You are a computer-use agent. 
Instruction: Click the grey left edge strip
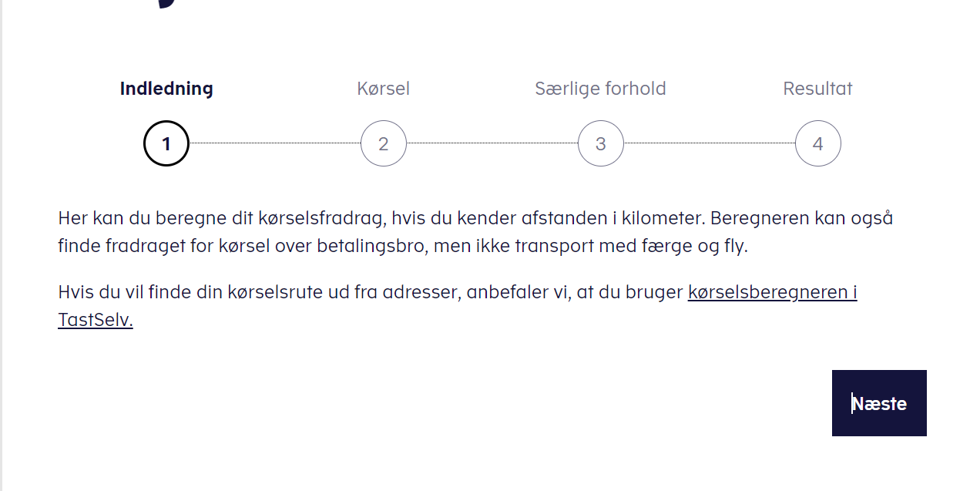pyautogui.click(x=2, y=245)
